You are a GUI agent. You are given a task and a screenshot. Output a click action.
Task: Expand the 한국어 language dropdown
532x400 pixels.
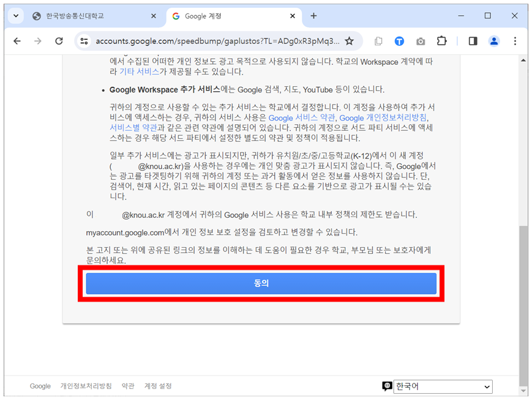click(443, 387)
